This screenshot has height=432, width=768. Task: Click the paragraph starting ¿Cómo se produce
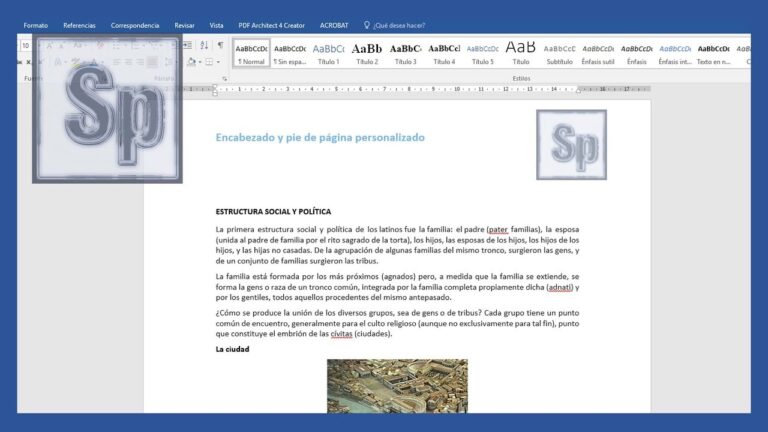(397, 323)
